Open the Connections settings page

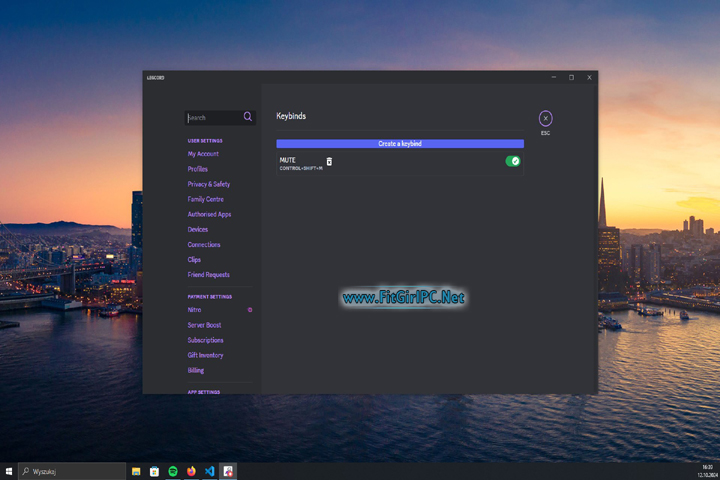[x=204, y=245]
